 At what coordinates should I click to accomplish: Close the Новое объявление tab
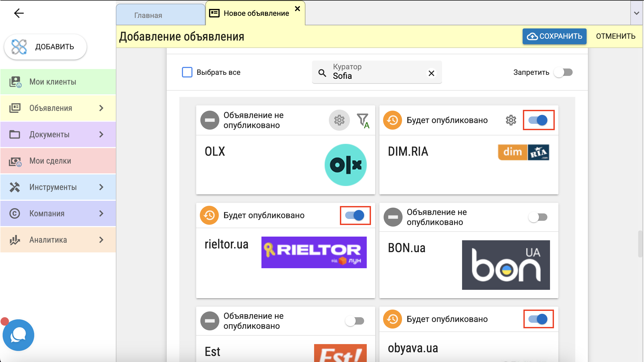[x=298, y=9]
